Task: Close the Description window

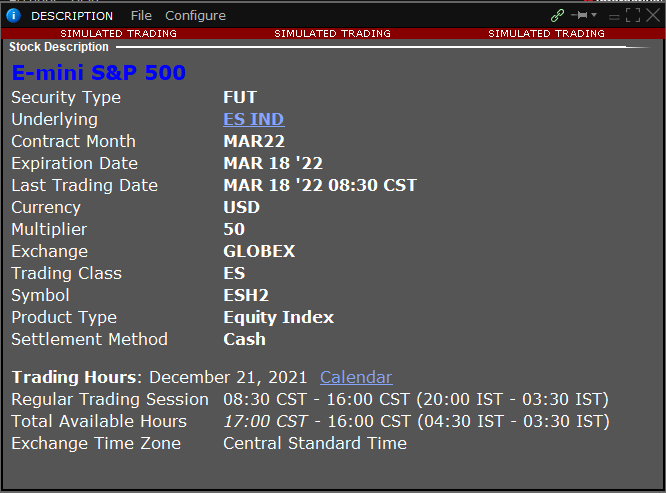Action: [x=653, y=16]
